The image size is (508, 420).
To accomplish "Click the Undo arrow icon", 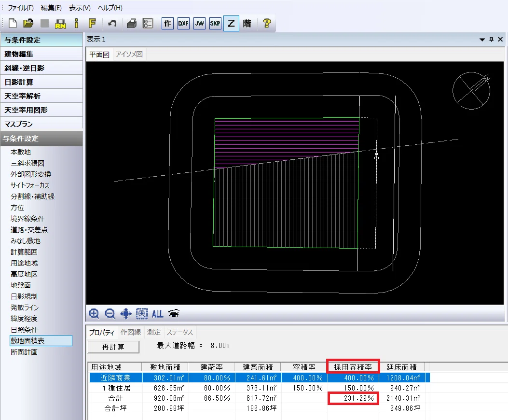I will point(112,23).
